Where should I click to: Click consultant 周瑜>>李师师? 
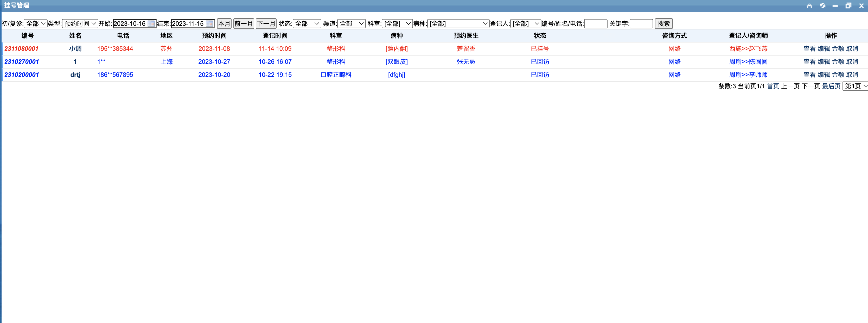[x=748, y=75]
